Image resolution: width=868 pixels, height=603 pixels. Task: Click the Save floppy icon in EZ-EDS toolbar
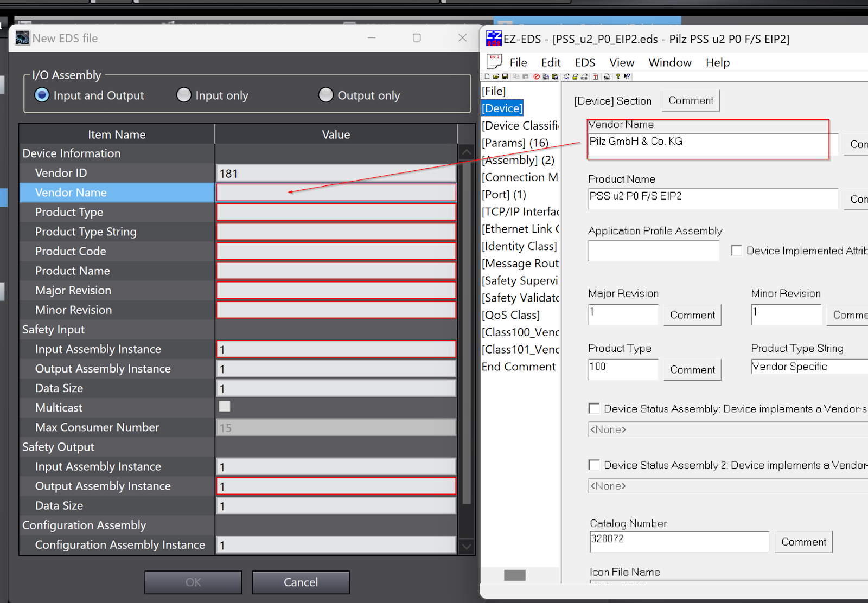click(505, 76)
